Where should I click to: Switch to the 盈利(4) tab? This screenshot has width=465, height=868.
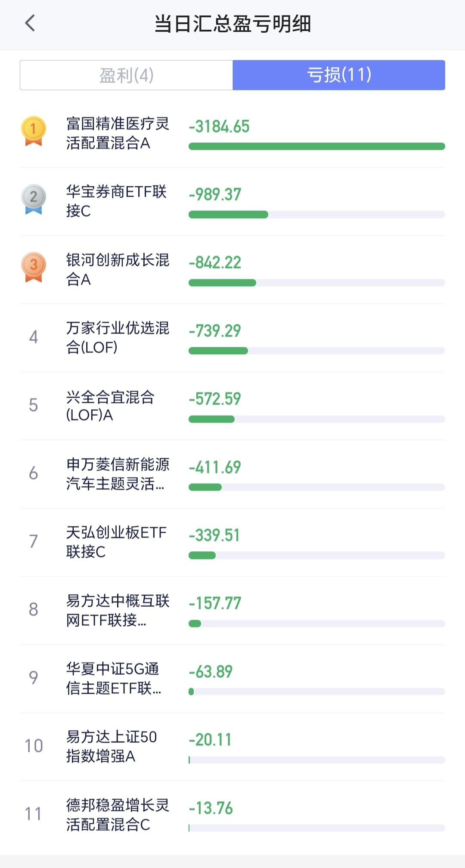(127, 75)
